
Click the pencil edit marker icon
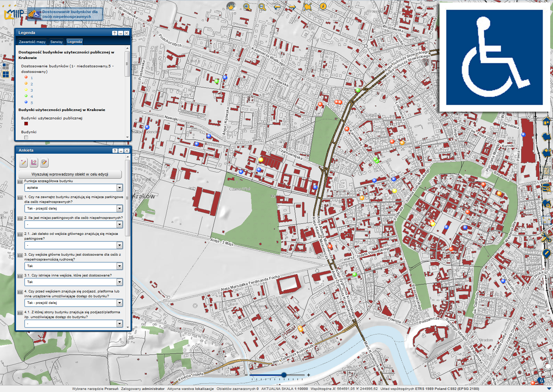[x=546, y=254]
